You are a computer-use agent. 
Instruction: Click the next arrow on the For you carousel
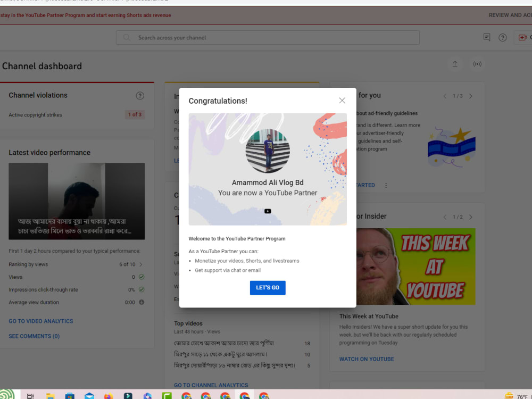470,96
